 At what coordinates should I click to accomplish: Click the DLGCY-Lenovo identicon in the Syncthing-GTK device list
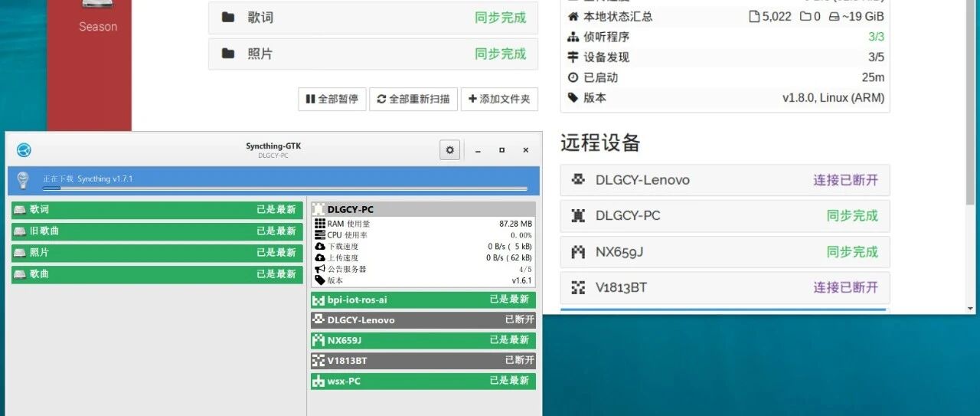tap(318, 319)
